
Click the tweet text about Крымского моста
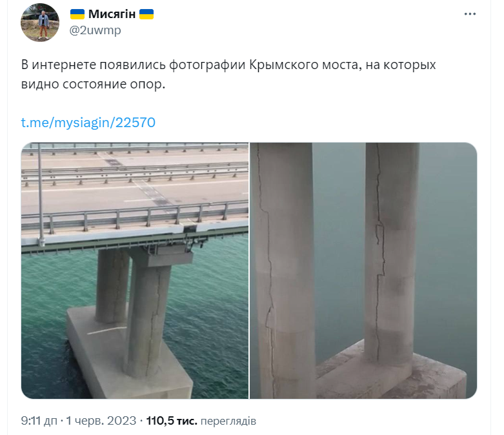coord(228,74)
